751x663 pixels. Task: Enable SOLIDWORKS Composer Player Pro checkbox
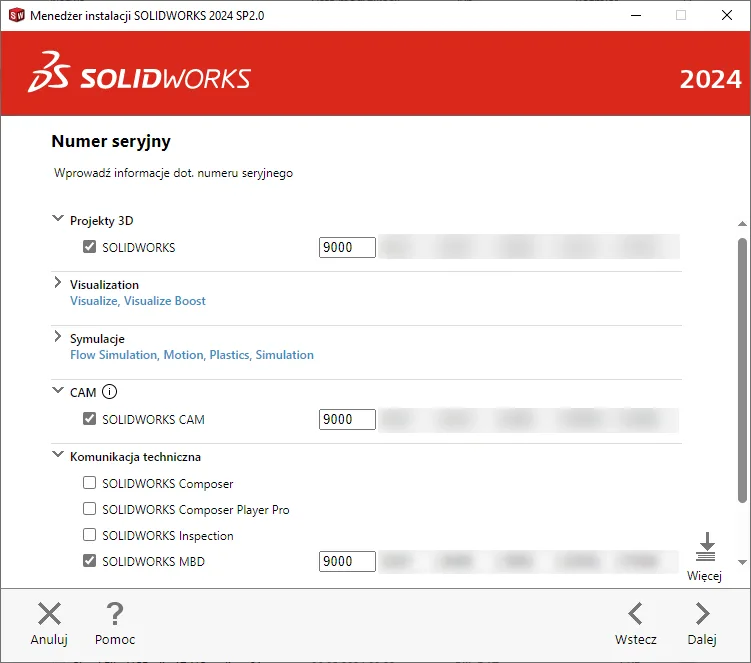click(90, 508)
